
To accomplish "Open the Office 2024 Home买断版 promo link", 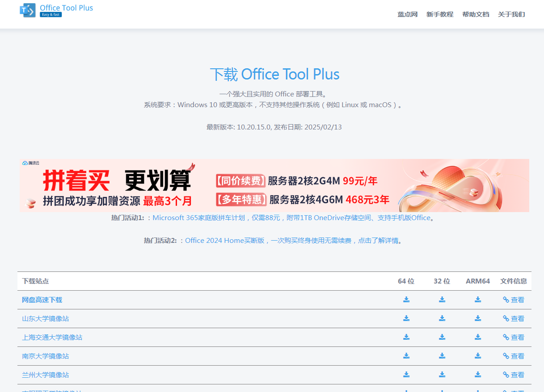I will click(x=291, y=241).
